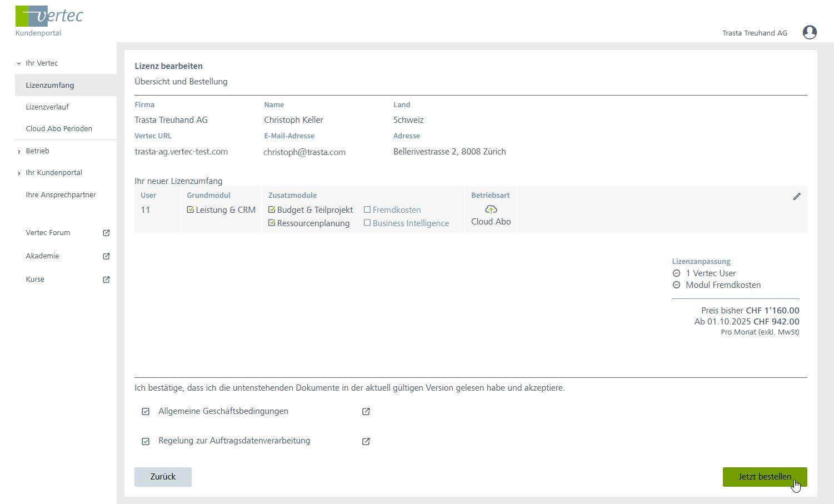Open Akademie sidebar link

(42, 256)
